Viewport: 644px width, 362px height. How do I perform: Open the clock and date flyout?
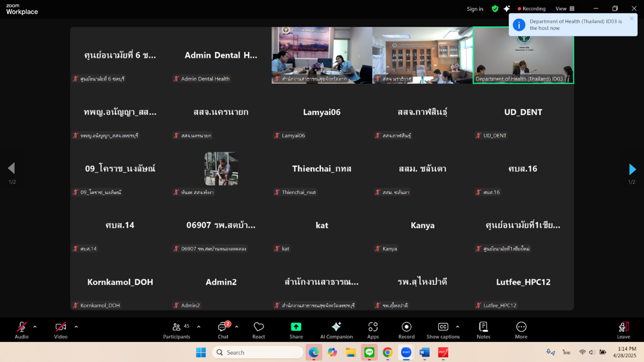(624, 352)
